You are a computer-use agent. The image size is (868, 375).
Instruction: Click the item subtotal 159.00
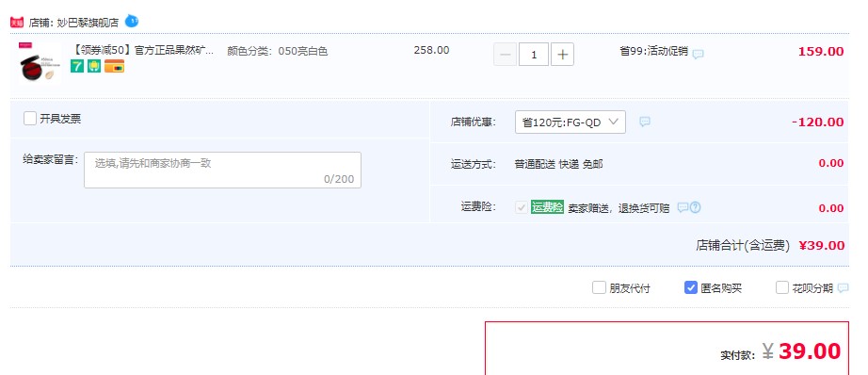click(x=821, y=52)
